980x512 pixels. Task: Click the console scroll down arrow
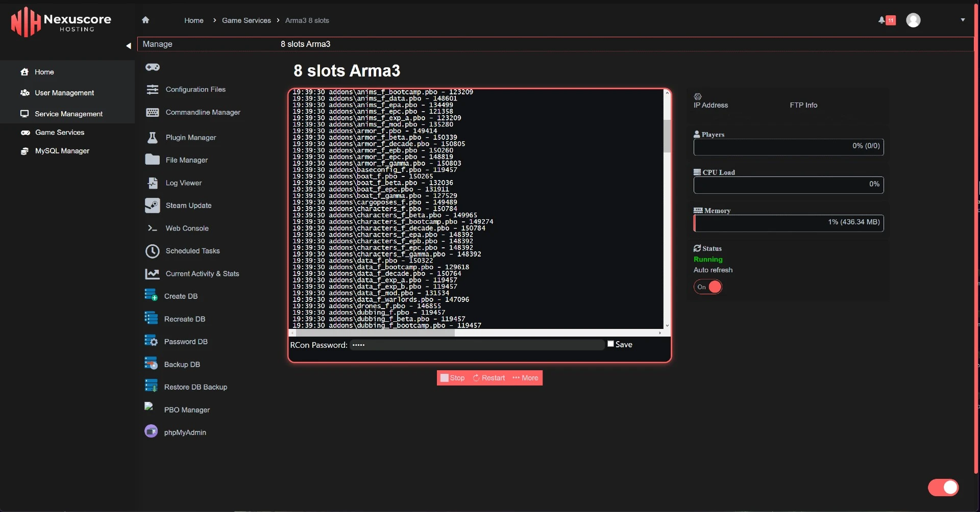[x=667, y=325]
